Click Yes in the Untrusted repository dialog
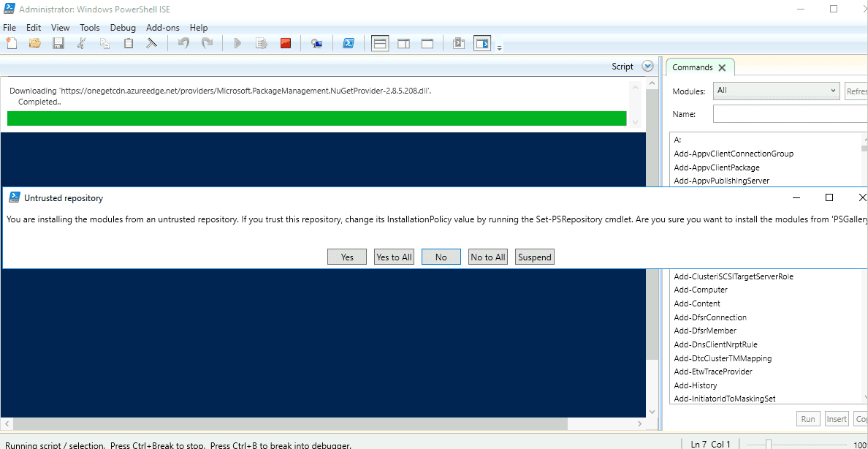This screenshot has width=868, height=449. pos(347,257)
